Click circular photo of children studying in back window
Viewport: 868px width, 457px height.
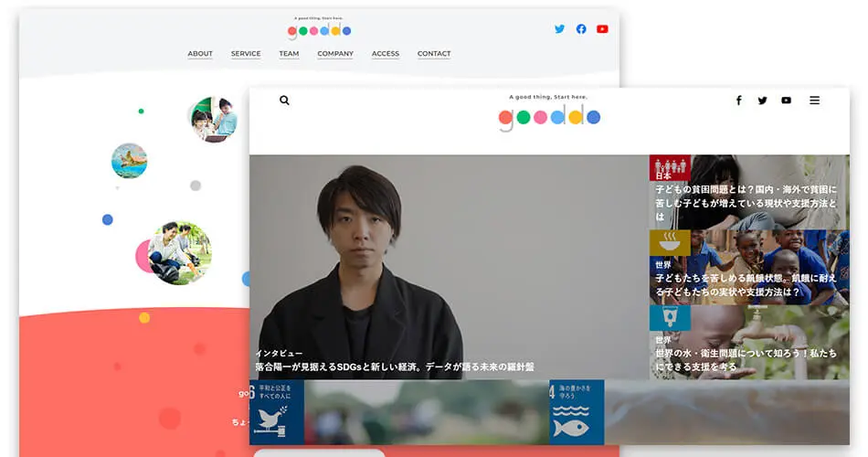coord(214,119)
